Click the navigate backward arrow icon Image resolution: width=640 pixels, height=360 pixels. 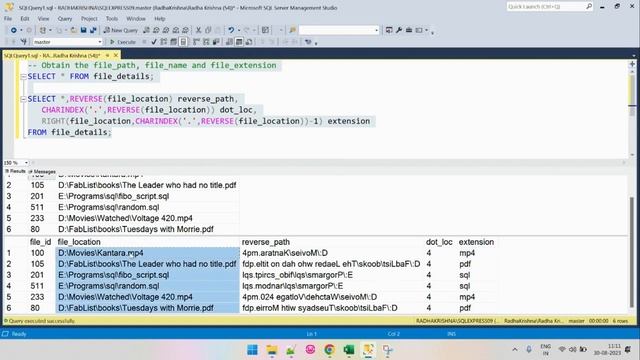pos(13,30)
